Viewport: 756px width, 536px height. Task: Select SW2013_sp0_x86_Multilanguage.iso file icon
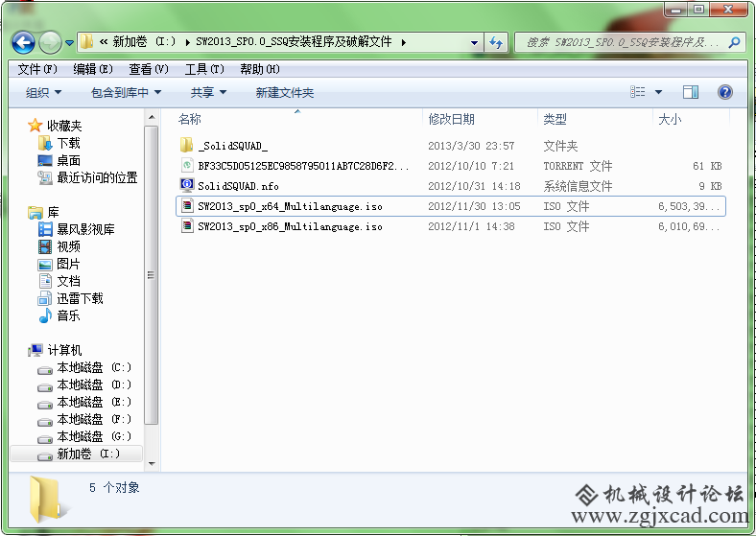tap(186, 226)
